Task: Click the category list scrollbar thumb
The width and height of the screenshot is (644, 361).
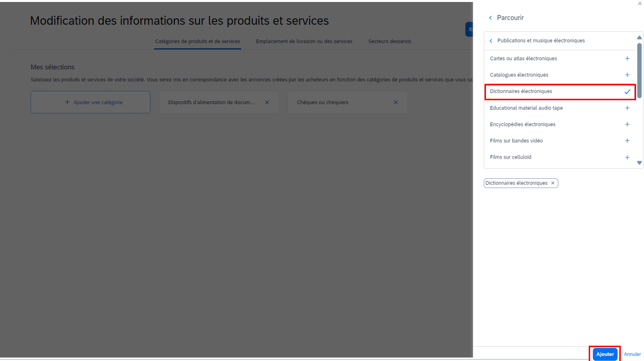Action: click(640, 70)
